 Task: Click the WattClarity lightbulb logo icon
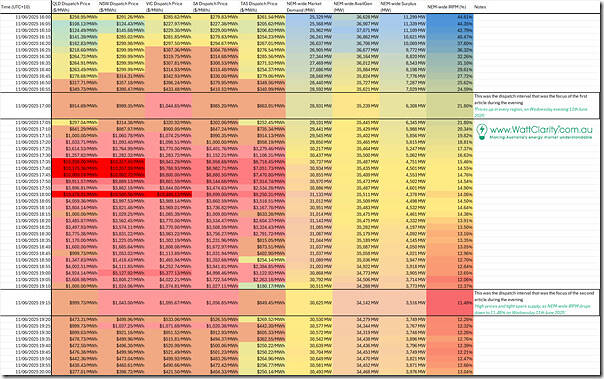(482, 131)
